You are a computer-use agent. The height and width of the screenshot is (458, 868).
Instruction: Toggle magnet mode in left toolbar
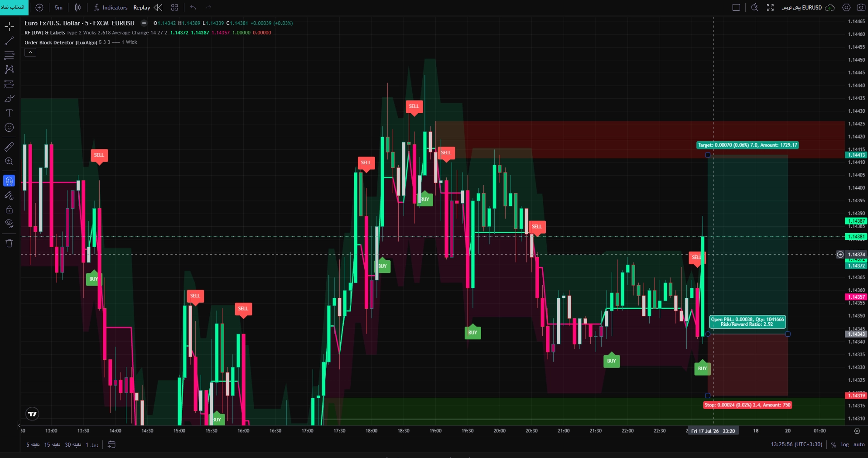9,181
